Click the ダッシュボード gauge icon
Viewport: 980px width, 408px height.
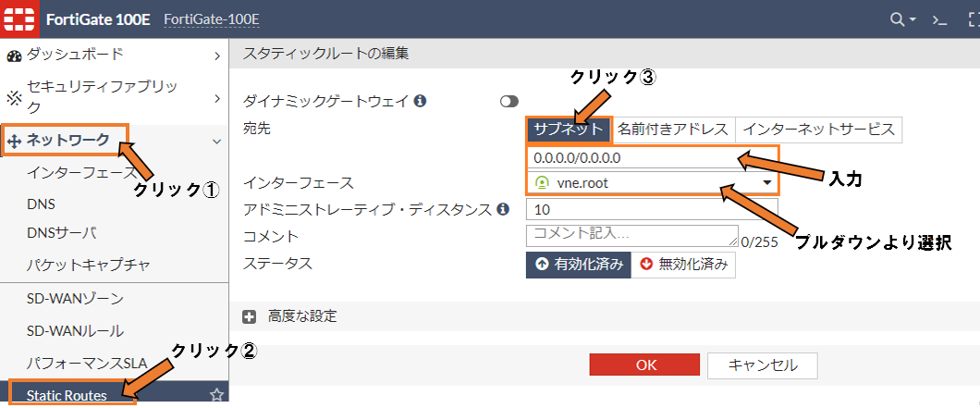[14, 56]
